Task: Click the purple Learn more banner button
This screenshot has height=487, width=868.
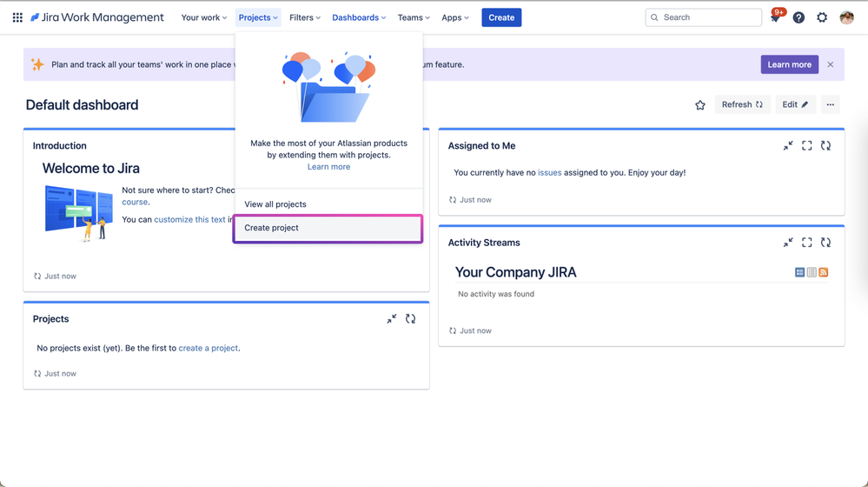Action: (790, 65)
